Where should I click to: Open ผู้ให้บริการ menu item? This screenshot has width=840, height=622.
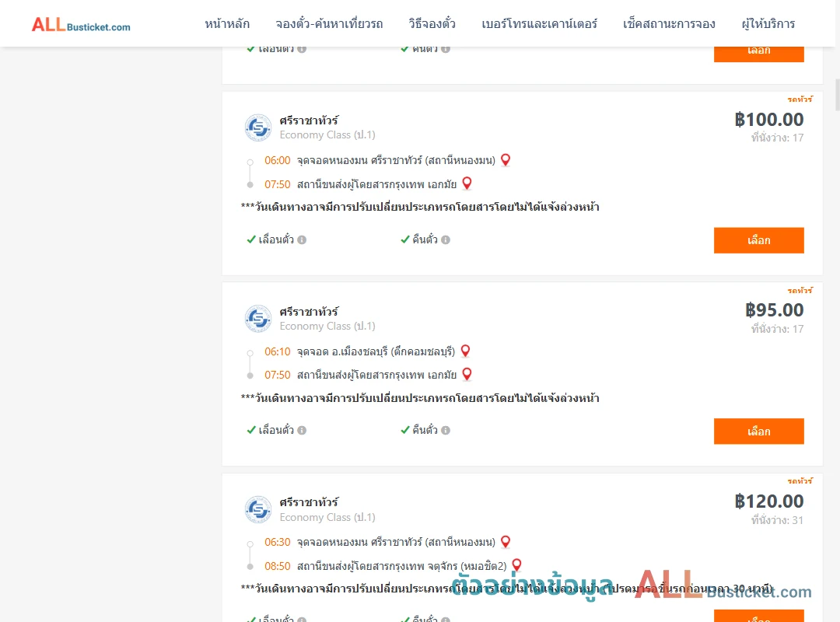768,23
